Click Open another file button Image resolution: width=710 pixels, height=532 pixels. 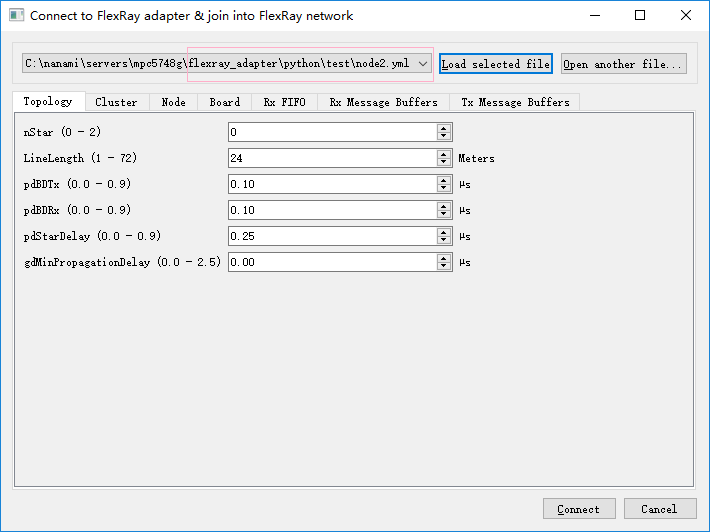[624, 64]
